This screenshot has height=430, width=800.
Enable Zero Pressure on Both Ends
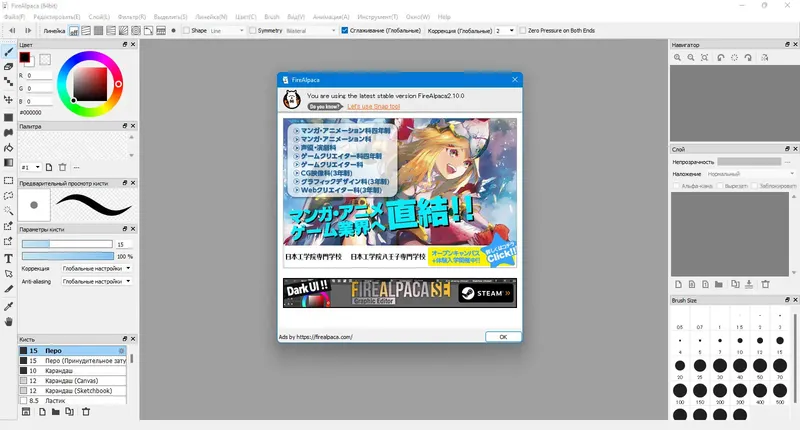click(x=522, y=31)
